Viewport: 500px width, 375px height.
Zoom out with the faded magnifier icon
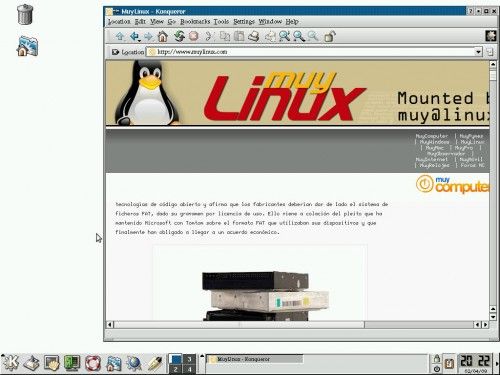(313, 36)
